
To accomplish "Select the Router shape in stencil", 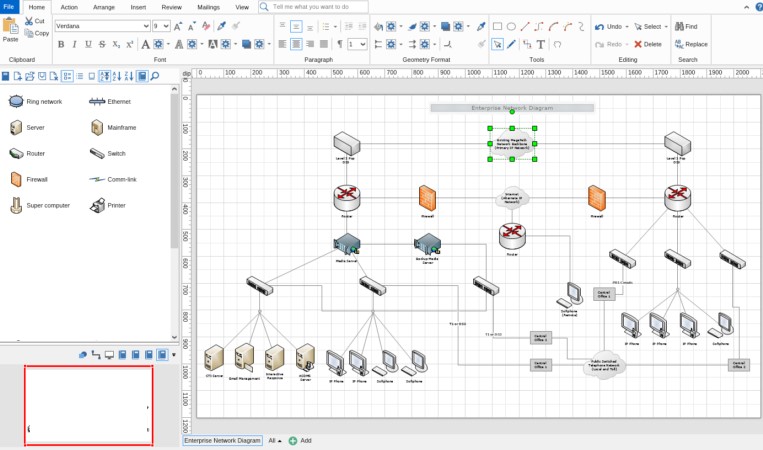I will (x=27, y=153).
